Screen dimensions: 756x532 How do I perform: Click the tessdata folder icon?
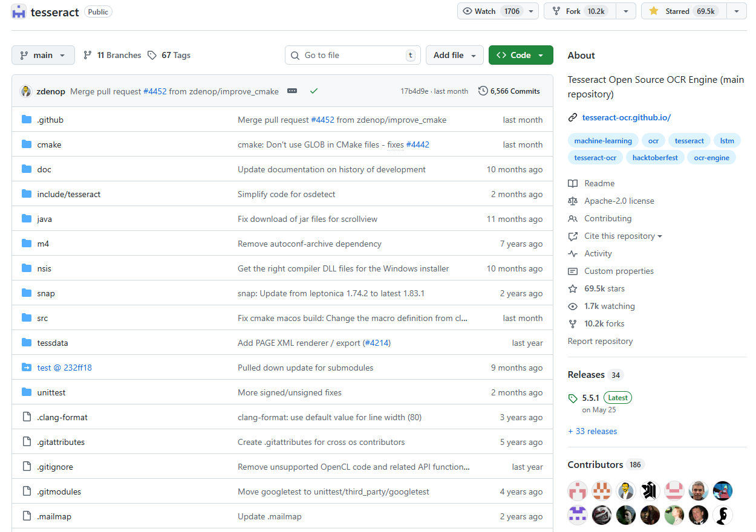(27, 343)
